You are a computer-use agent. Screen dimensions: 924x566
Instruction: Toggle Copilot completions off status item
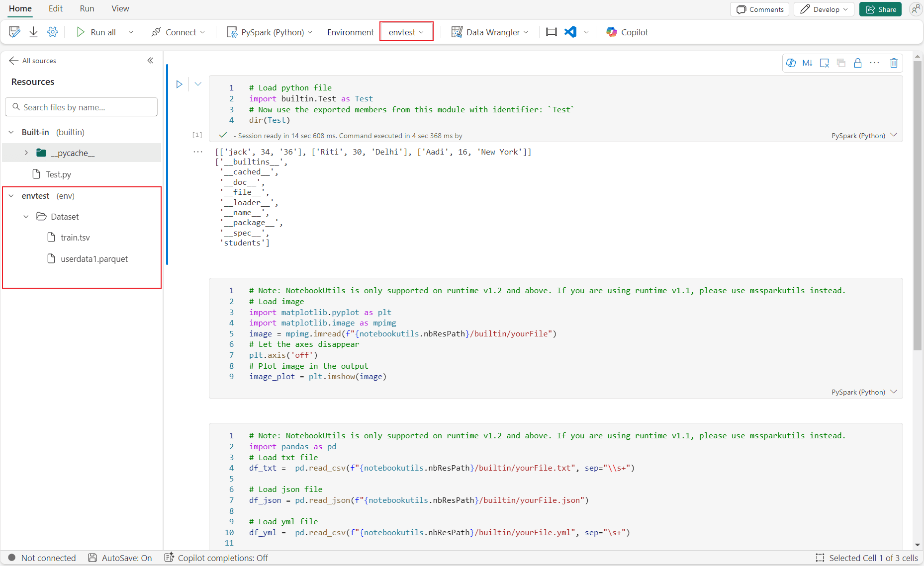216,558
